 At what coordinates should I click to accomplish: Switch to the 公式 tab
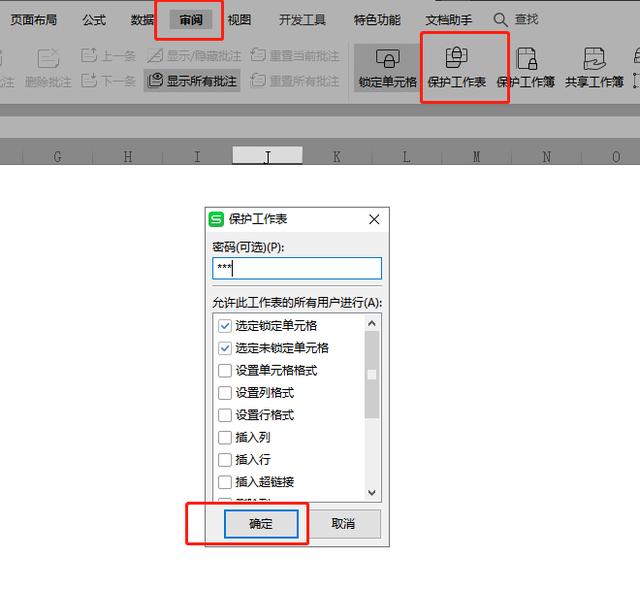94,20
